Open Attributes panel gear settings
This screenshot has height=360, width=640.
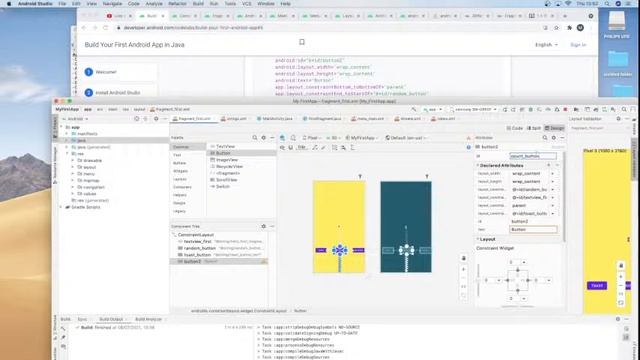click(554, 138)
